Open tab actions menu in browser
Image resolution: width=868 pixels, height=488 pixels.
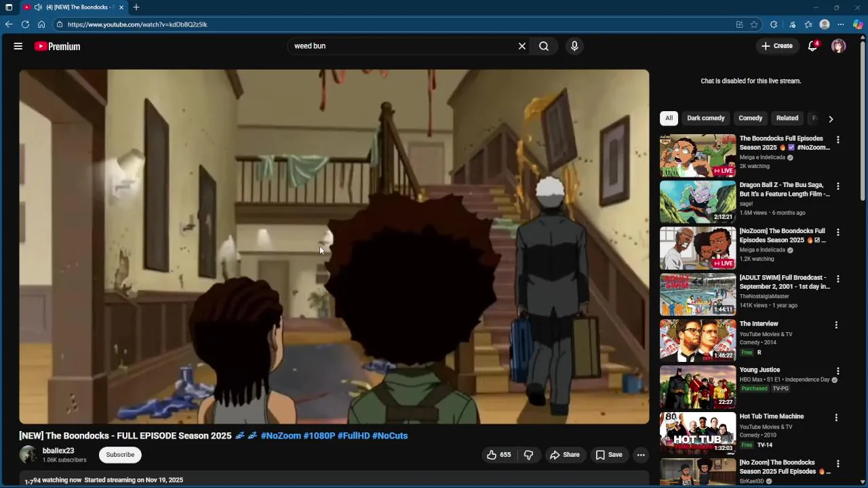pos(9,7)
